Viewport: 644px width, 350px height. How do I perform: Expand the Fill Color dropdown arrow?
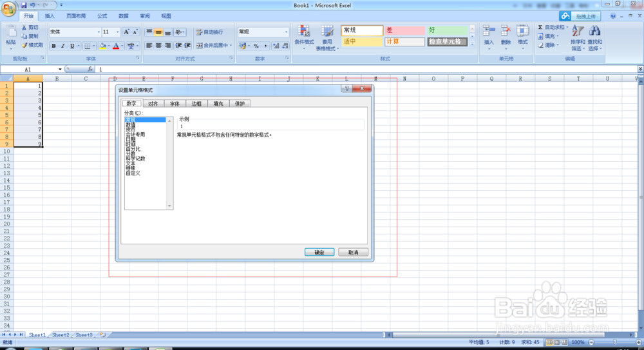[x=109, y=46]
